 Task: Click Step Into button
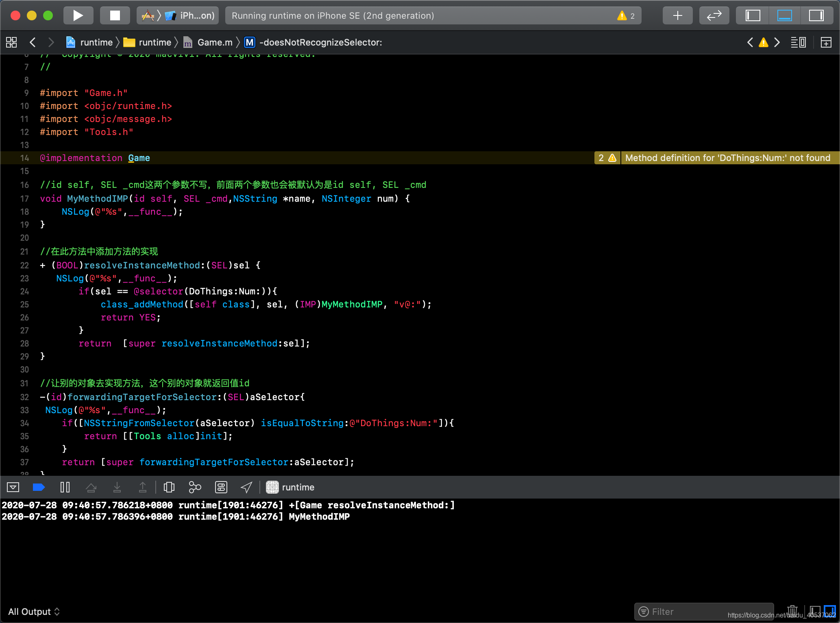pos(117,487)
